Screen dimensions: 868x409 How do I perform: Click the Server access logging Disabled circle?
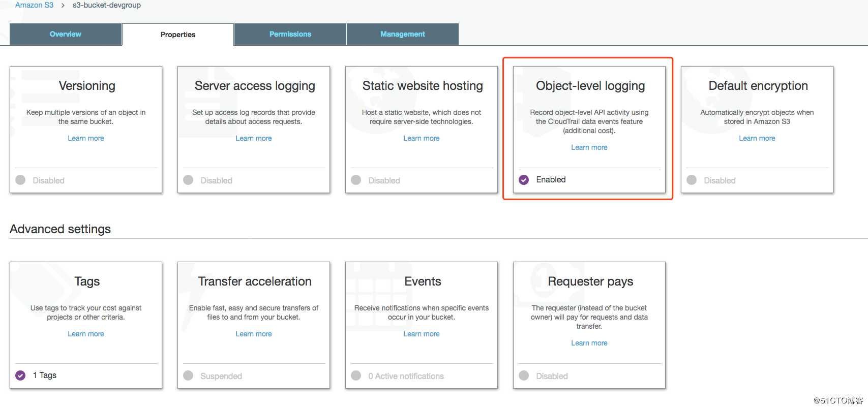click(x=188, y=180)
